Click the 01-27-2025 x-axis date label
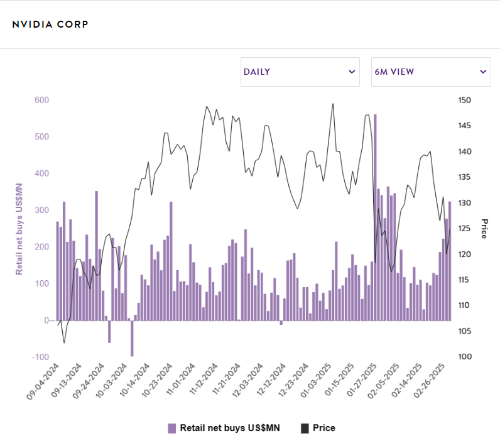 click(362, 380)
